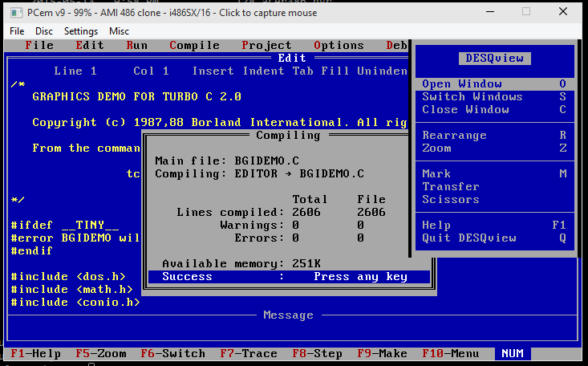Click the DESQview title label
Image resolution: width=588 pixels, height=366 pixels.
[x=495, y=58]
